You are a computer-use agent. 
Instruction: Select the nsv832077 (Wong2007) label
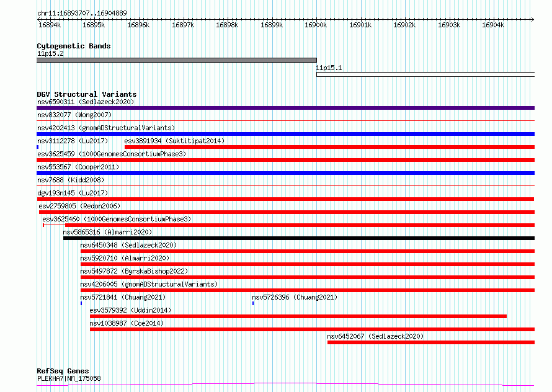(x=74, y=115)
